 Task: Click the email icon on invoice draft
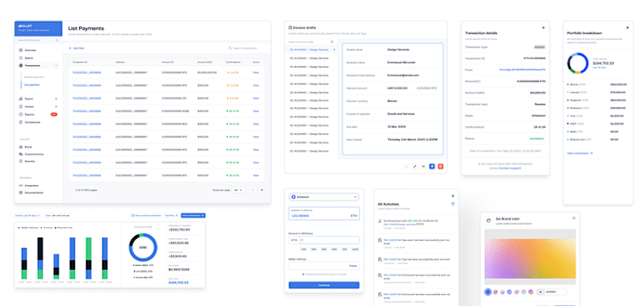click(423, 167)
